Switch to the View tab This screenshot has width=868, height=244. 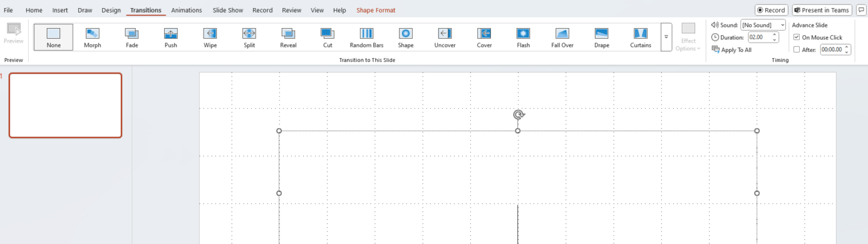click(x=317, y=10)
